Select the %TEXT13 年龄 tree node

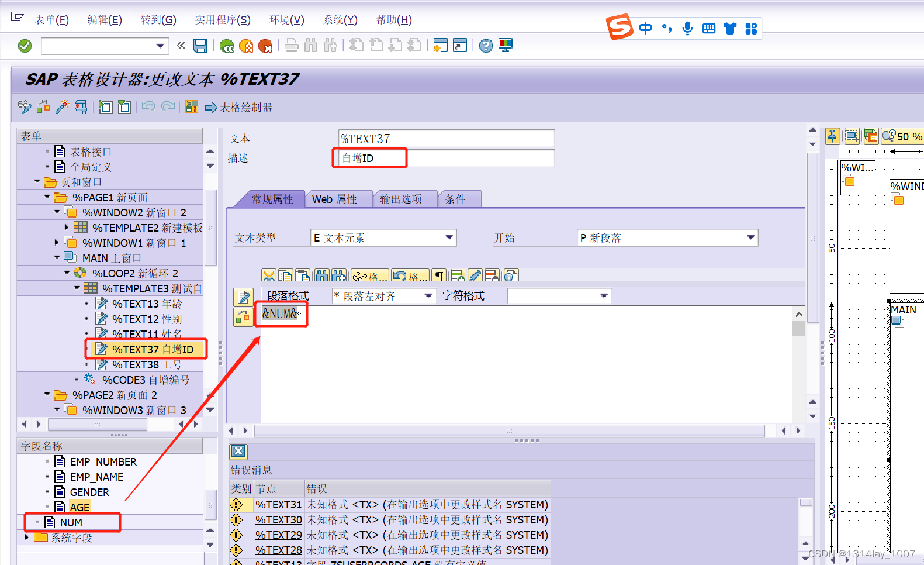147,304
